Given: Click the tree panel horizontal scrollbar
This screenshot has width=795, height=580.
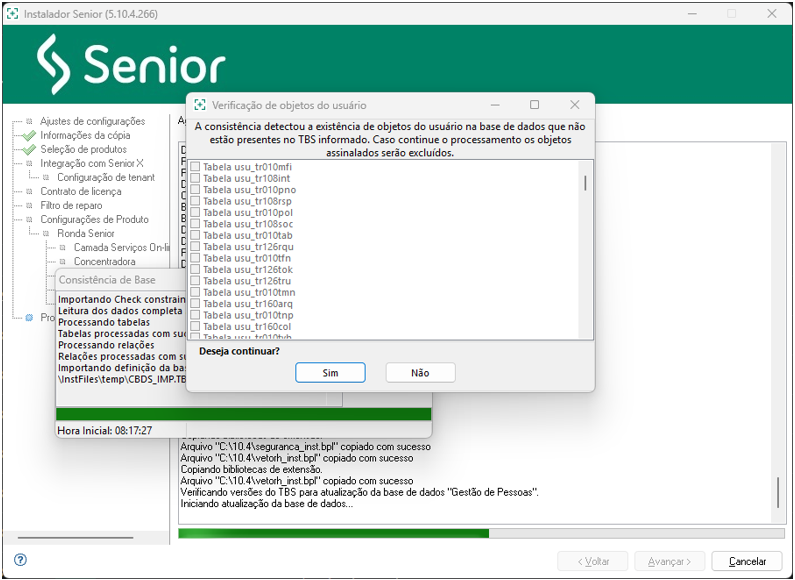Looking at the screenshot, I should pyautogui.click(x=86, y=537).
